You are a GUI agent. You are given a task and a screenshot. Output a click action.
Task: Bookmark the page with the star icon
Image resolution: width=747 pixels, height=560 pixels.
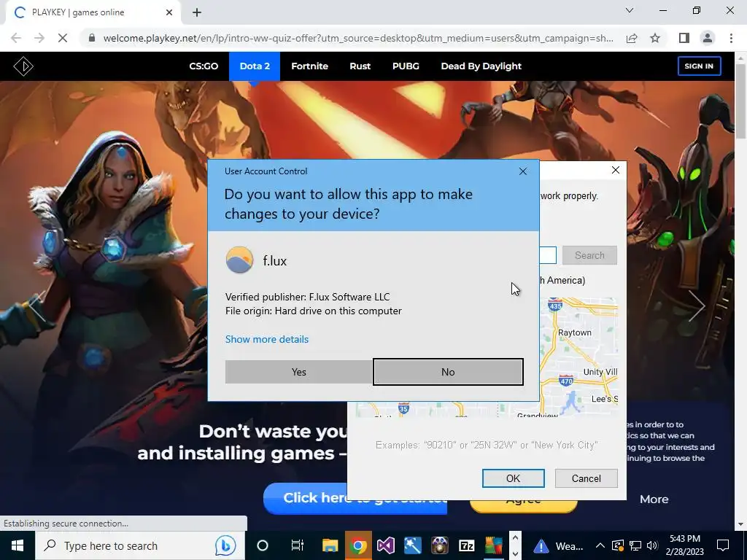click(x=655, y=38)
